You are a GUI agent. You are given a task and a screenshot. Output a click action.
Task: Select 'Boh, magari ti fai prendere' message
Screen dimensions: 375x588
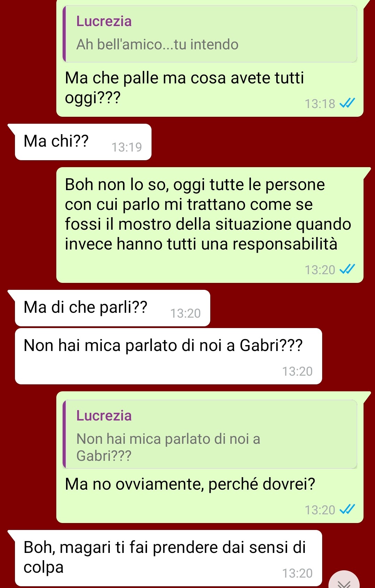[169, 558]
